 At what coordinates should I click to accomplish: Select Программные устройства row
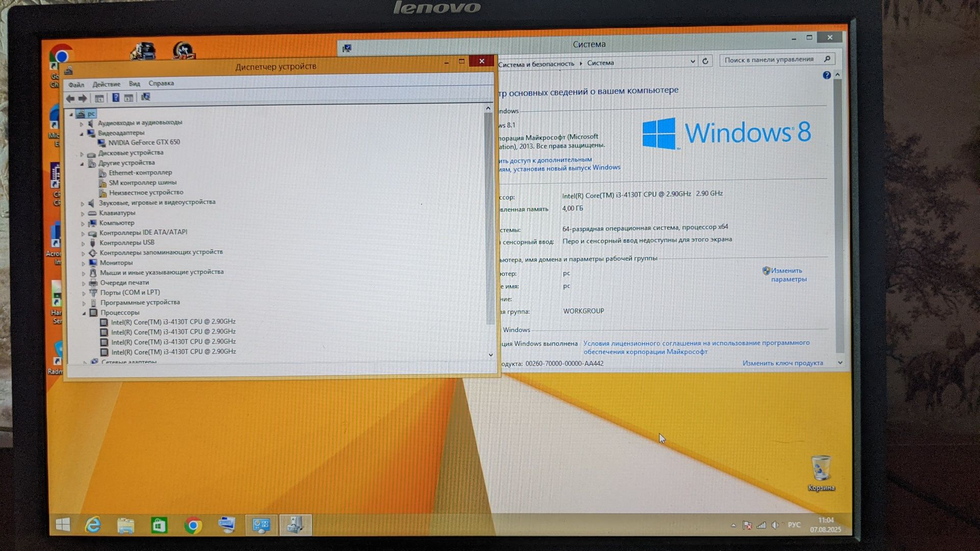pyautogui.click(x=140, y=303)
